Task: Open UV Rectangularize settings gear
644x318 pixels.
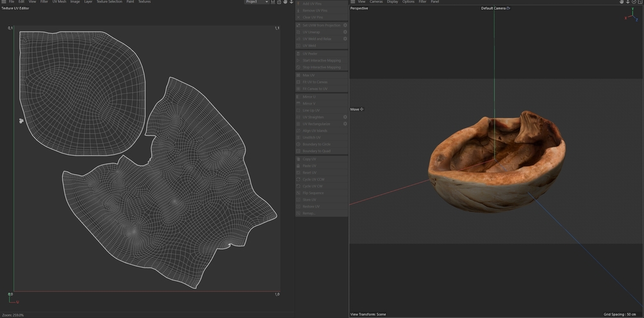Action: click(345, 123)
